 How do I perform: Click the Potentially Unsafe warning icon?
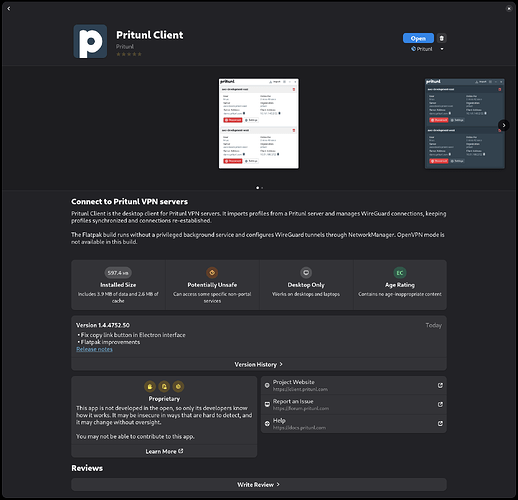[x=212, y=273]
